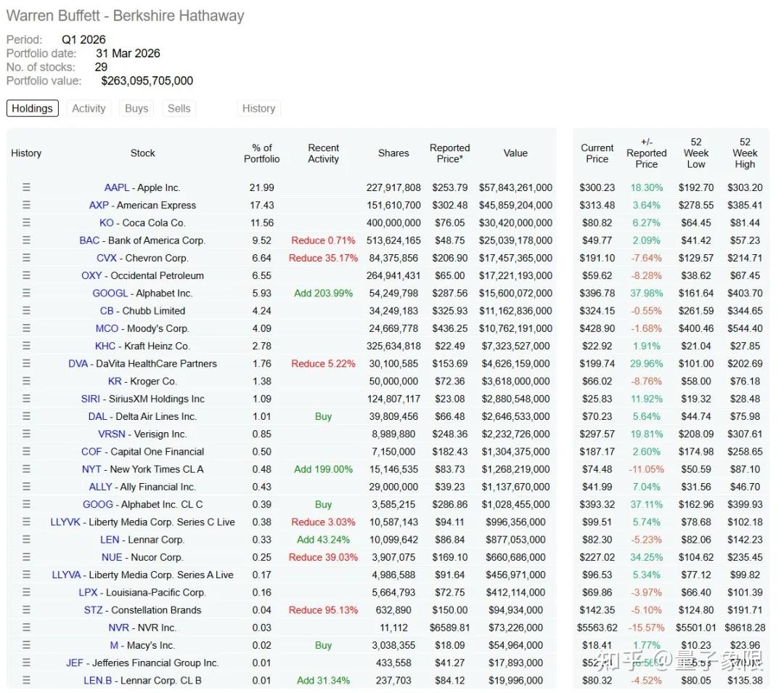The width and height of the screenshot is (784, 693).
Task: Click Coca Cola shares 400,000,000
Action: (393, 223)
